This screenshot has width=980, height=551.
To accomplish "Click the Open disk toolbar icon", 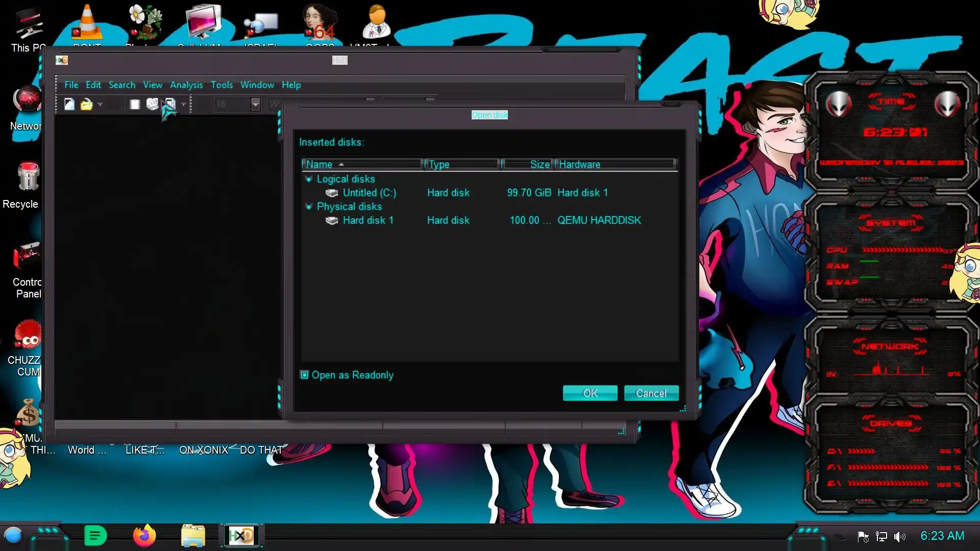I will click(x=152, y=105).
